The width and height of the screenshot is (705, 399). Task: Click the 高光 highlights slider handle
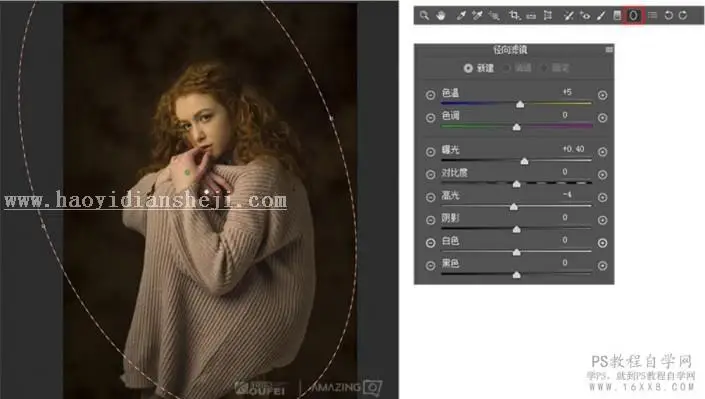point(513,207)
